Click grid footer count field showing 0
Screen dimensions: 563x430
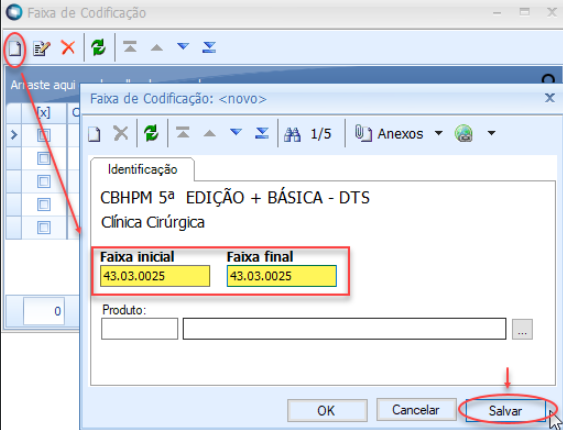[x=44, y=311]
